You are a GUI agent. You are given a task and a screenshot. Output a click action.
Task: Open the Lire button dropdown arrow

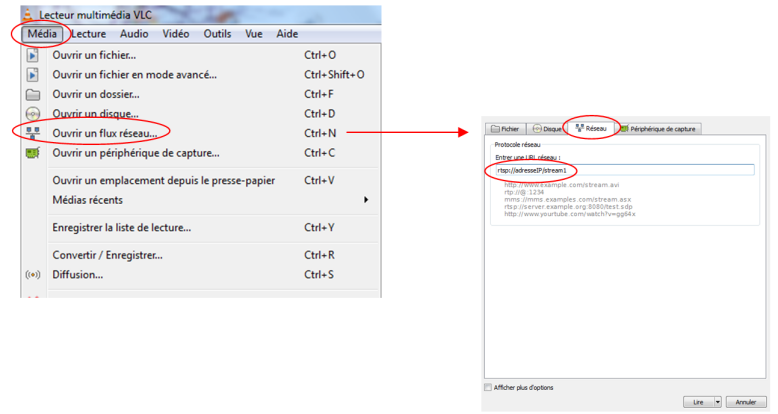tap(717, 402)
